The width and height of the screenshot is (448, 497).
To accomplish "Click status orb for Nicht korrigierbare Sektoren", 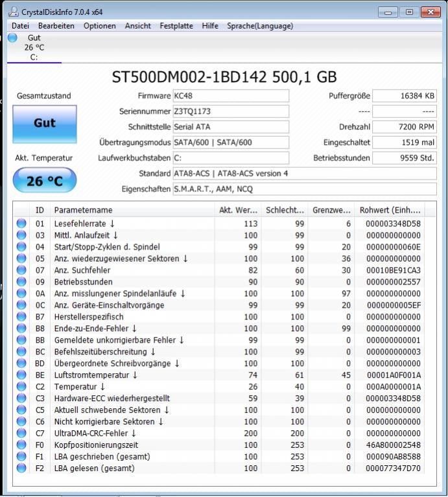I will click(21, 422).
